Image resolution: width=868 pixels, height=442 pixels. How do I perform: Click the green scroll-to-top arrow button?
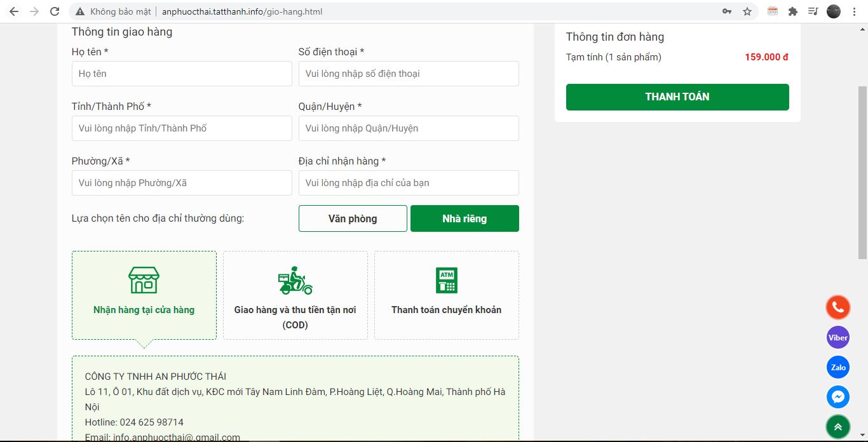click(x=837, y=427)
